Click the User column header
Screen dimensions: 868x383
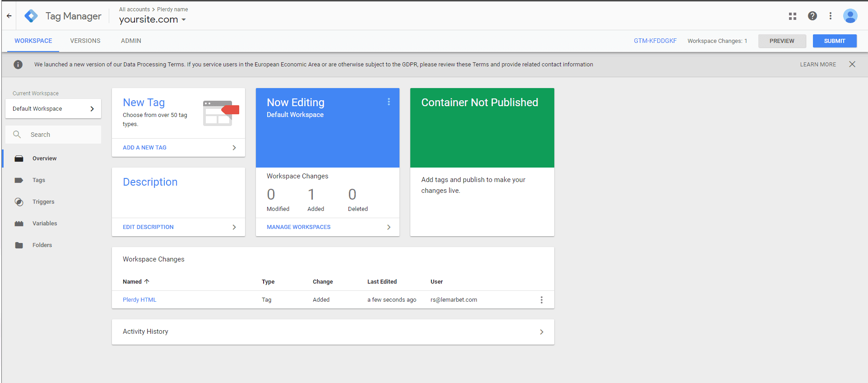click(x=436, y=282)
